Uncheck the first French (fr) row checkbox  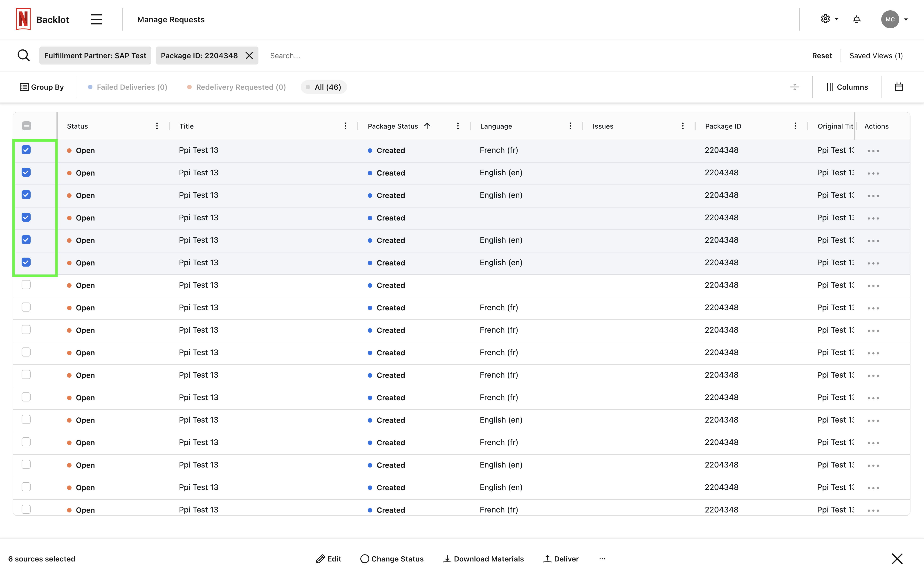(26, 150)
